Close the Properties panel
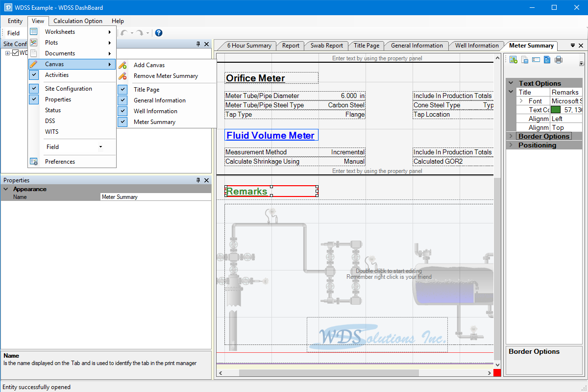588x392 pixels. (207, 180)
